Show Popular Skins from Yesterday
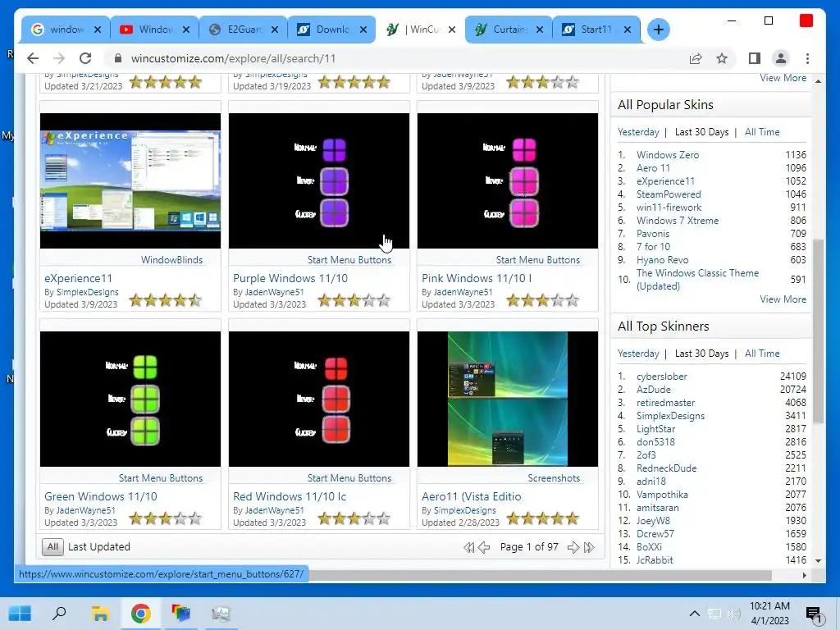The width and height of the screenshot is (840, 630). (x=638, y=132)
